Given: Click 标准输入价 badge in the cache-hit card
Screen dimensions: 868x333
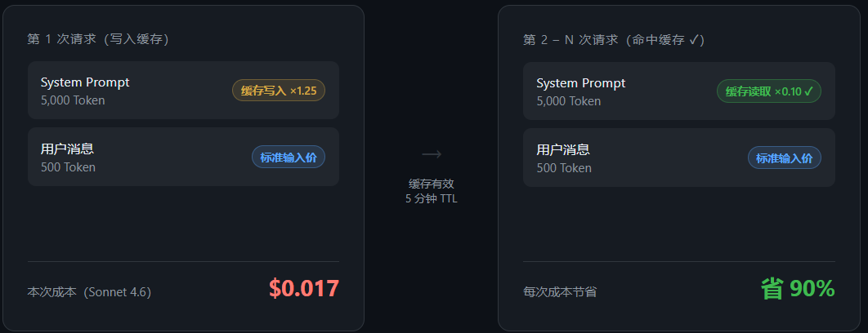Looking at the screenshot, I should coord(785,158).
